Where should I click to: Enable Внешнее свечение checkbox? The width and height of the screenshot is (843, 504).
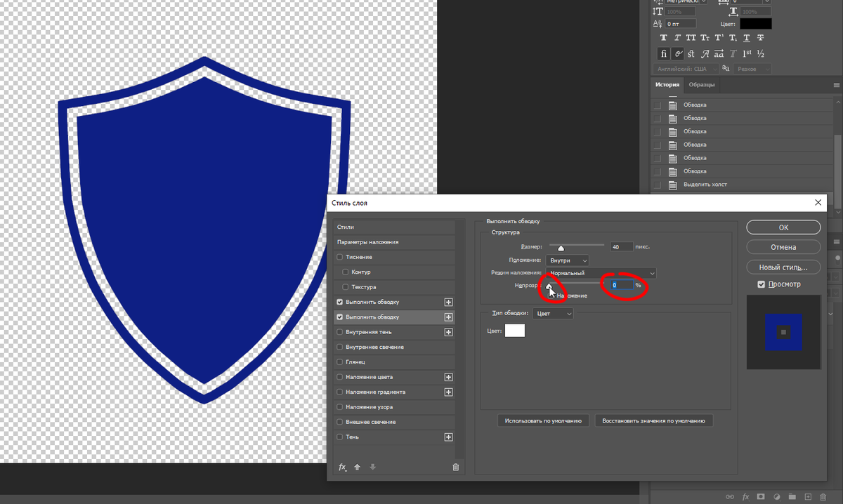click(341, 422)
